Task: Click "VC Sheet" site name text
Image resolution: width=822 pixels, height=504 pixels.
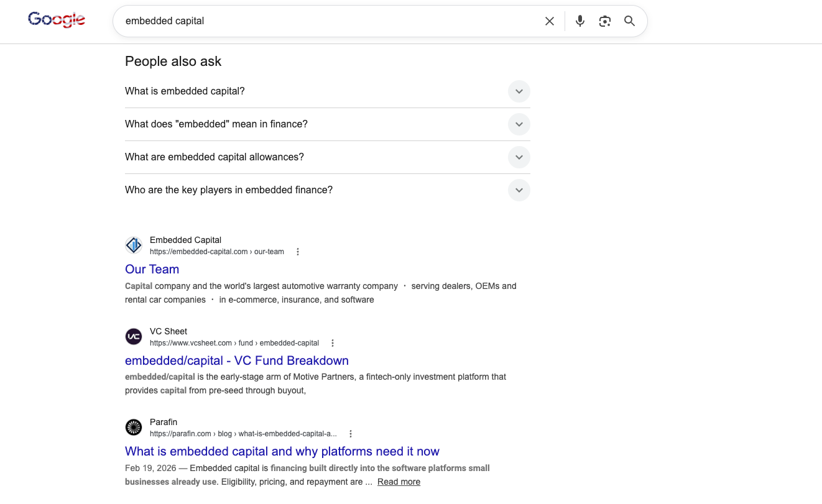Action: pos(169,331)
